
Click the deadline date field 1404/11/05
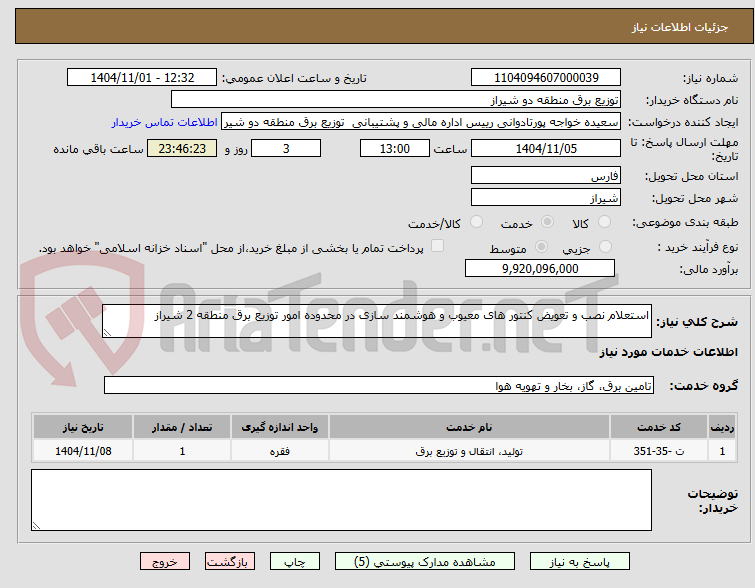click(x=546, y=148)
